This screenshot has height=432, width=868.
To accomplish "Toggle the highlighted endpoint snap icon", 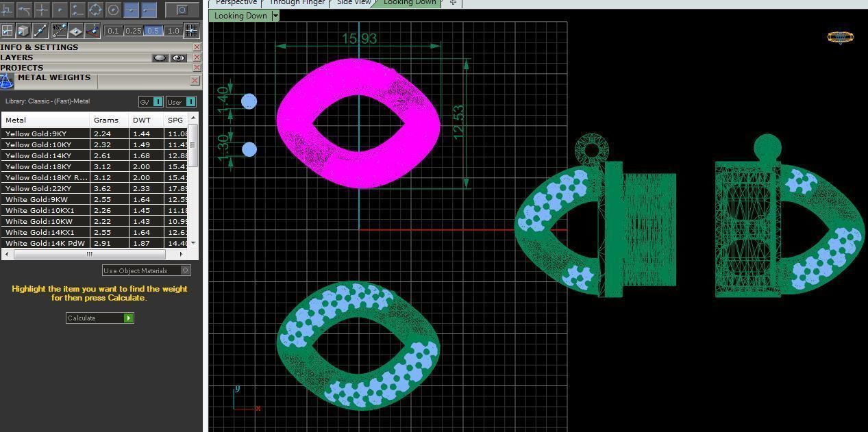I will 149,10.
